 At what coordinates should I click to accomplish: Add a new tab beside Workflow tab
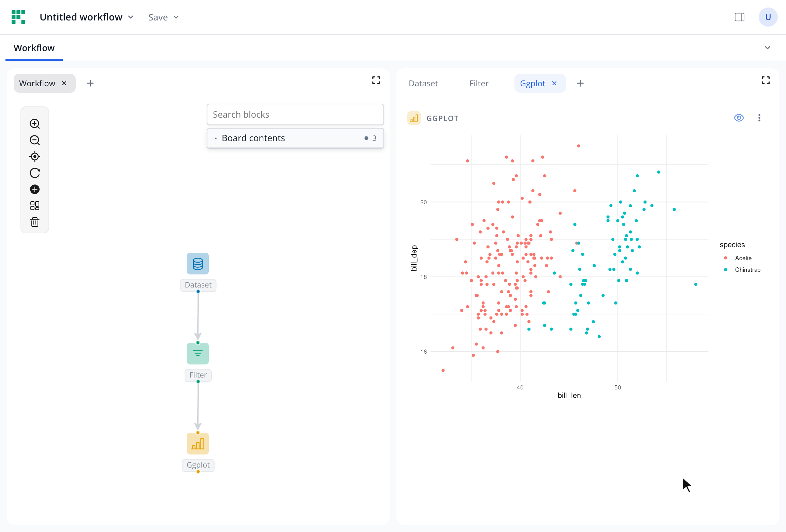pyautogui.click(x=90, y=83)
